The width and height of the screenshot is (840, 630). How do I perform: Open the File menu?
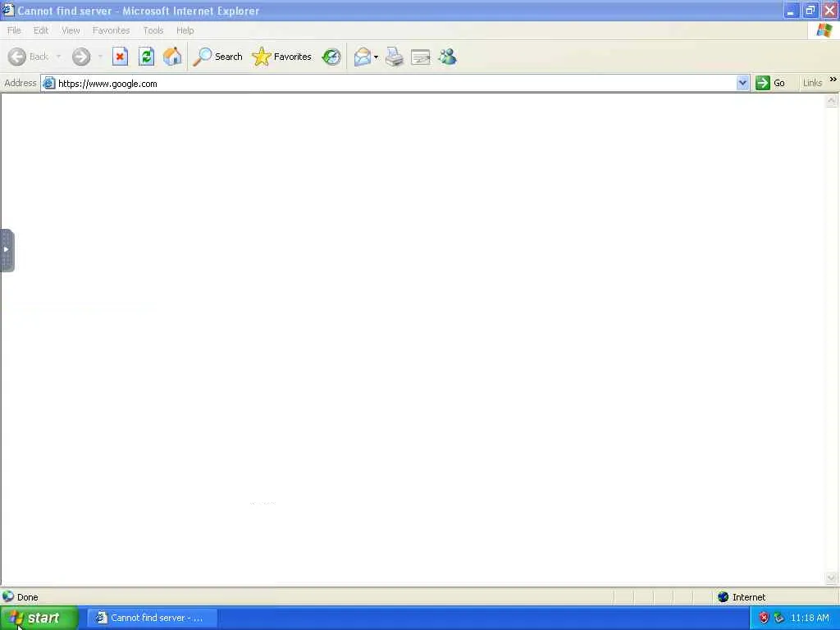point(14,30)
